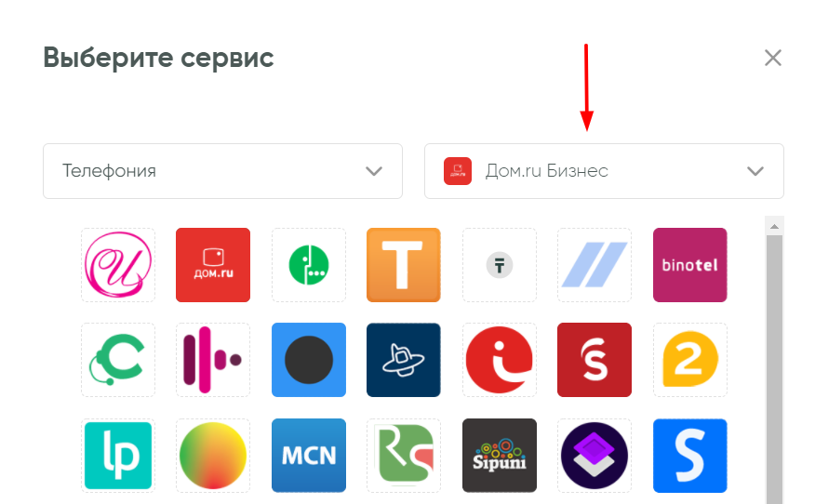Viewport: 815px width, 504px height.
Task: Click the MCN telephony tile
Action: pyautogui.click(x=309, y=455)
